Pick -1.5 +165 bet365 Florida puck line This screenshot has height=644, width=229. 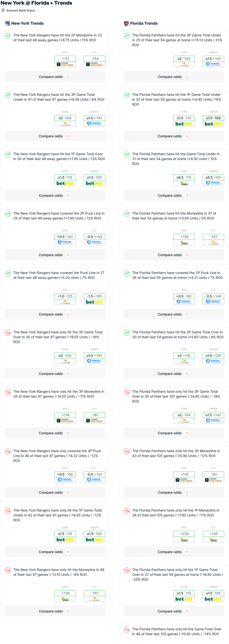click(94, 299)
